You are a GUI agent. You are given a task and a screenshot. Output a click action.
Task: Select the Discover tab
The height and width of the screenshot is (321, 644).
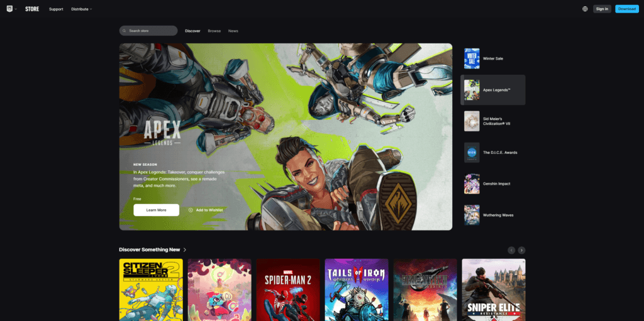pos(192,31)
